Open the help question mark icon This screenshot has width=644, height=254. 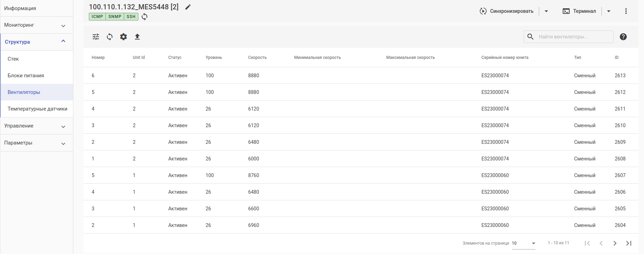[x=623, y=37]
